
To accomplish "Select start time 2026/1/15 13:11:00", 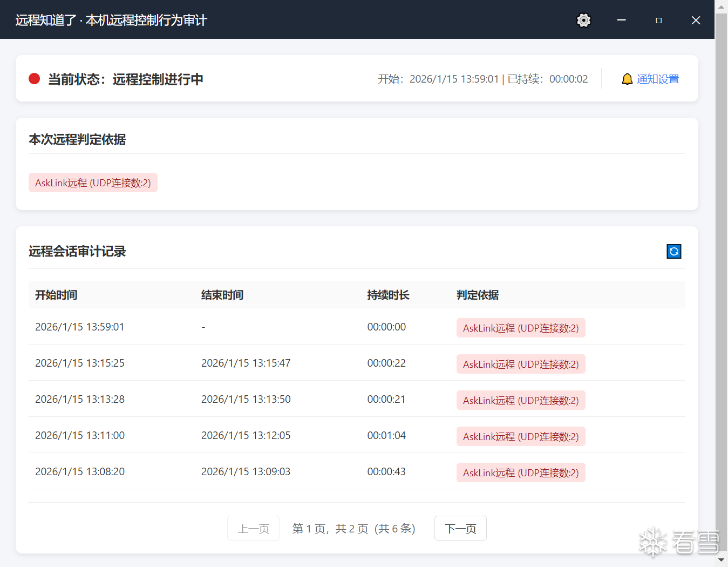I will pos(80,435).
